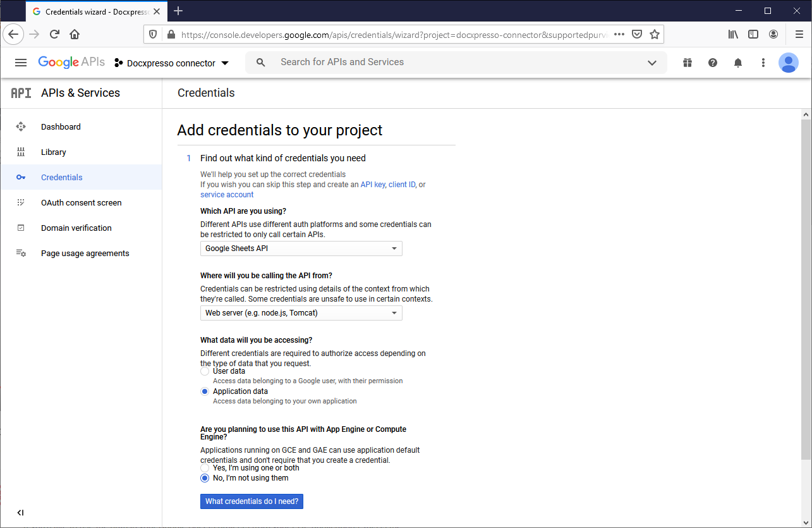Focus the Search for APIs and Services field

pos(455,62)
